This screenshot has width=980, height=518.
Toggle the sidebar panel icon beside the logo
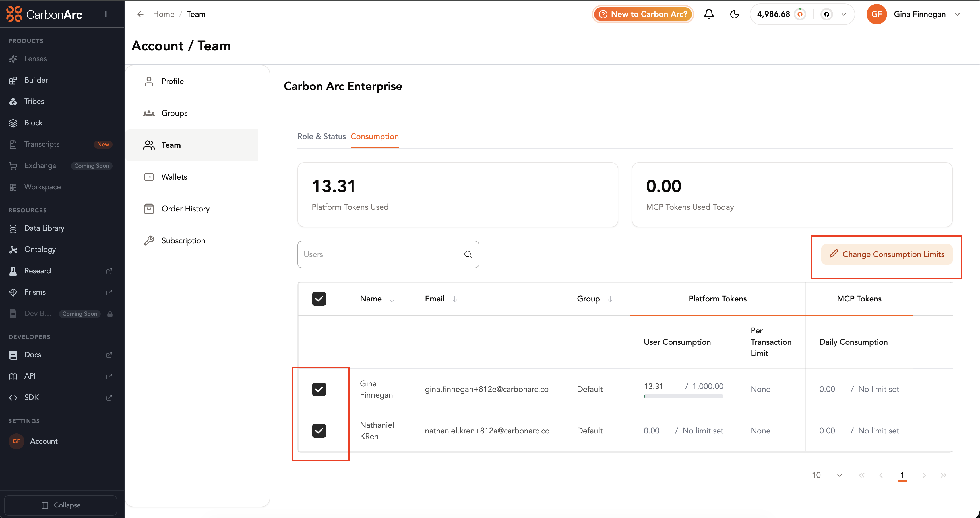pyautogui.click(x=108, y=14)
